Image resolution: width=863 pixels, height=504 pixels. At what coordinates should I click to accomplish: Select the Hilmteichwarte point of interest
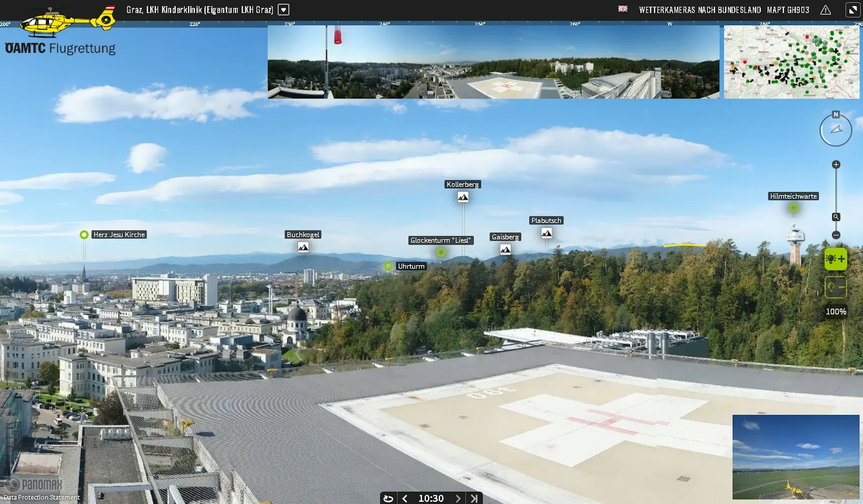point(793,208)
